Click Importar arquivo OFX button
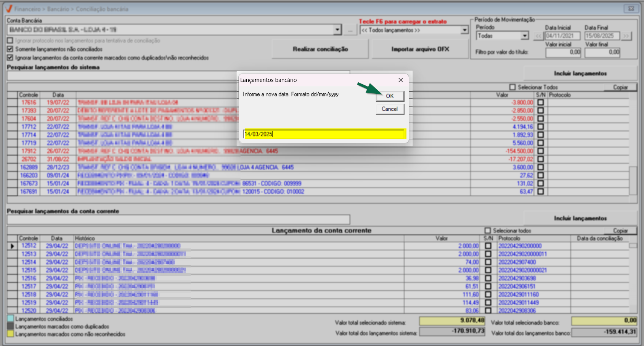Image resolution: width=644 pixels, height=346 pixels. (x=420, y=49)
